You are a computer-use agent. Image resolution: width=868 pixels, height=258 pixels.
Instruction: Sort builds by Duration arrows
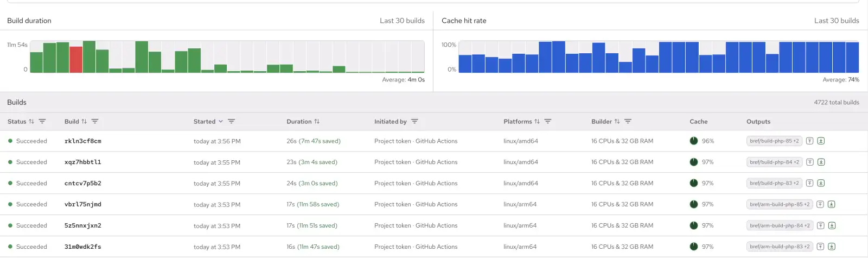click(317, 122)
